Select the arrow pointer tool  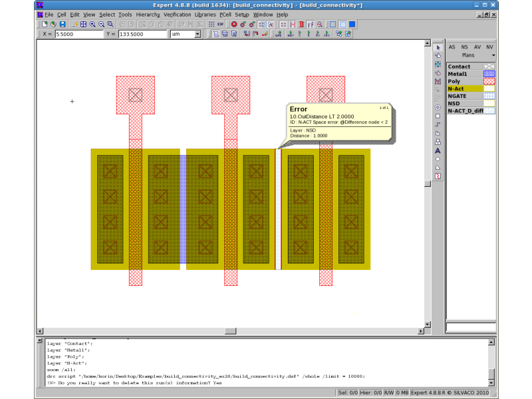(x=438, y=48)
